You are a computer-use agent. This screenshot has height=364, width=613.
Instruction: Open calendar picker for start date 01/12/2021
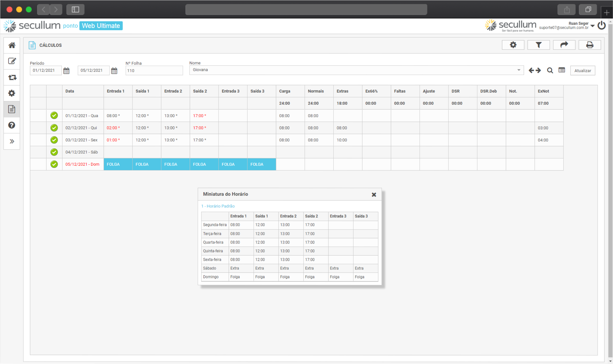pyautogui.click(x=66, y=71)
